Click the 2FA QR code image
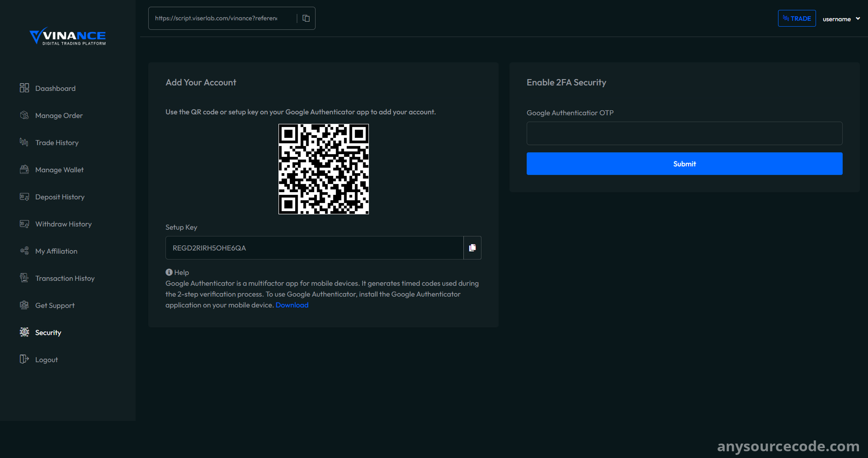This screenshot has height=458, width=868. pyautogui.click(x=323, y=169)
